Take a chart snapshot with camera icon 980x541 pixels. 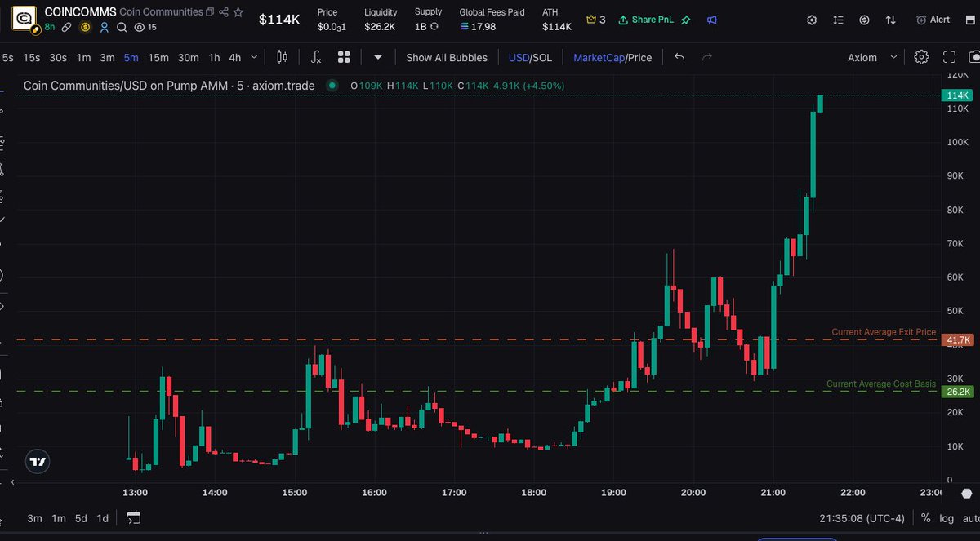click(x=974, y=57)
